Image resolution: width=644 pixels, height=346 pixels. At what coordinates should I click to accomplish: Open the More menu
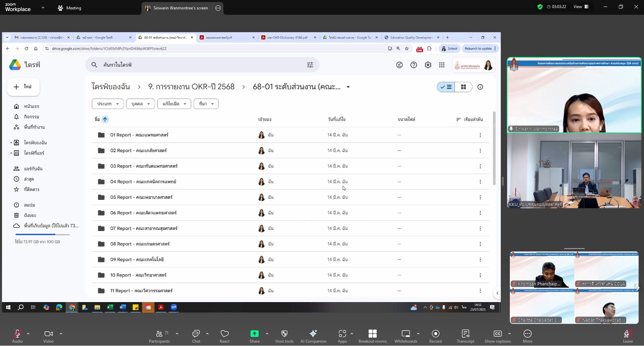tap(527, 336)
